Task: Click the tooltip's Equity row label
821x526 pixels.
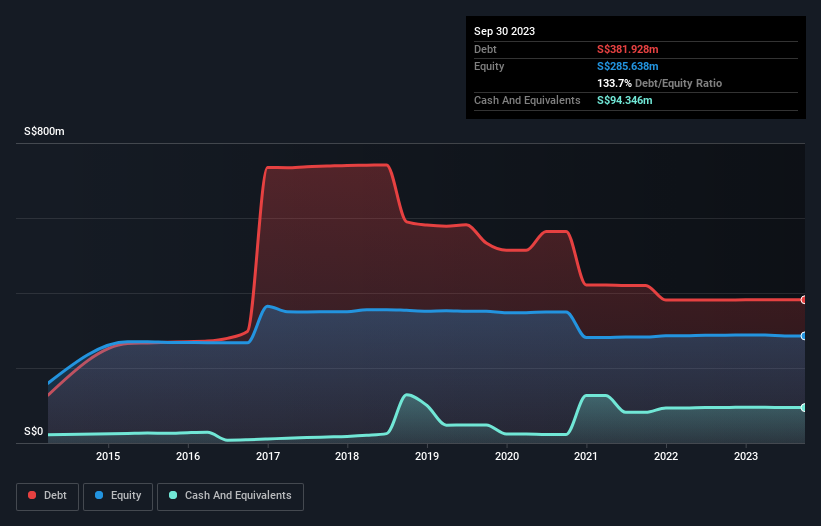Action: (489, 66)
